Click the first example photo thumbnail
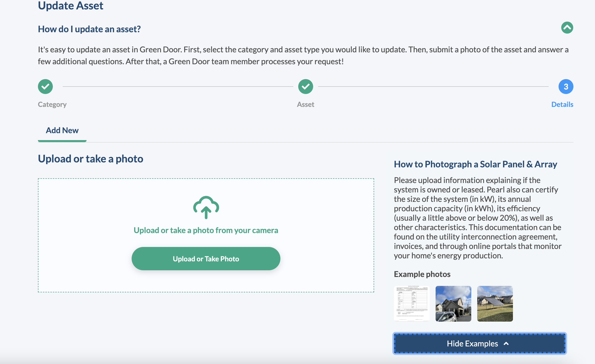 click(412, 303)
